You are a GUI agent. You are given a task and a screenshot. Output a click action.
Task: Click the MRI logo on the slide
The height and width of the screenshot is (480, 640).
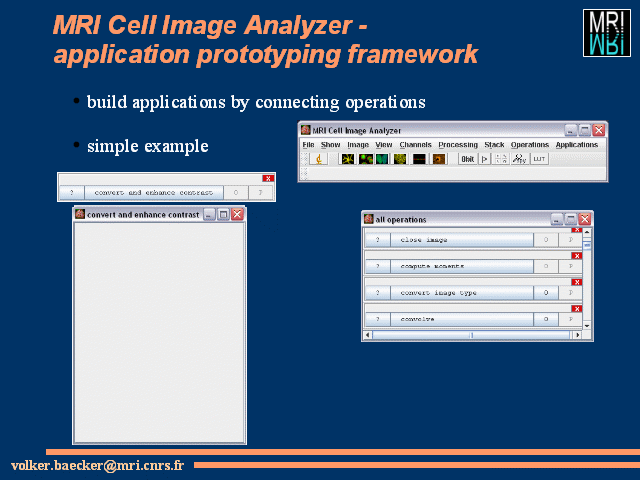point(607,33)
